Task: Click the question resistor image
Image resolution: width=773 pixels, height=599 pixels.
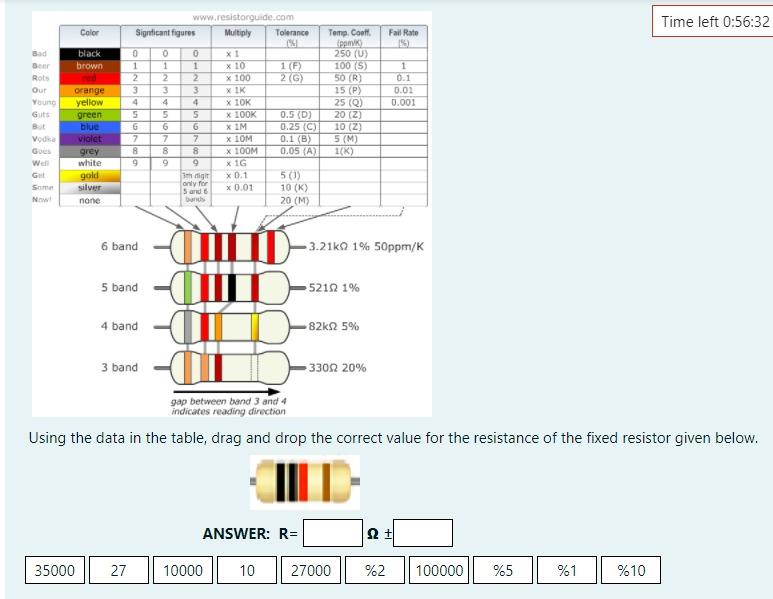Action: (x=305, y=482)
